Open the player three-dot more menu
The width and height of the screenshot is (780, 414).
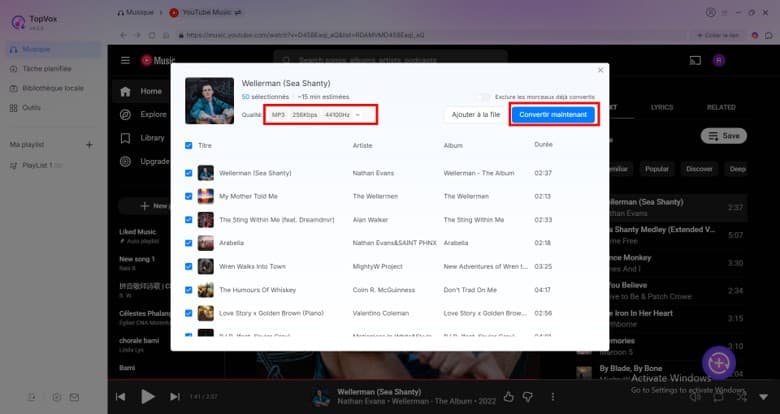click(553, 397)
